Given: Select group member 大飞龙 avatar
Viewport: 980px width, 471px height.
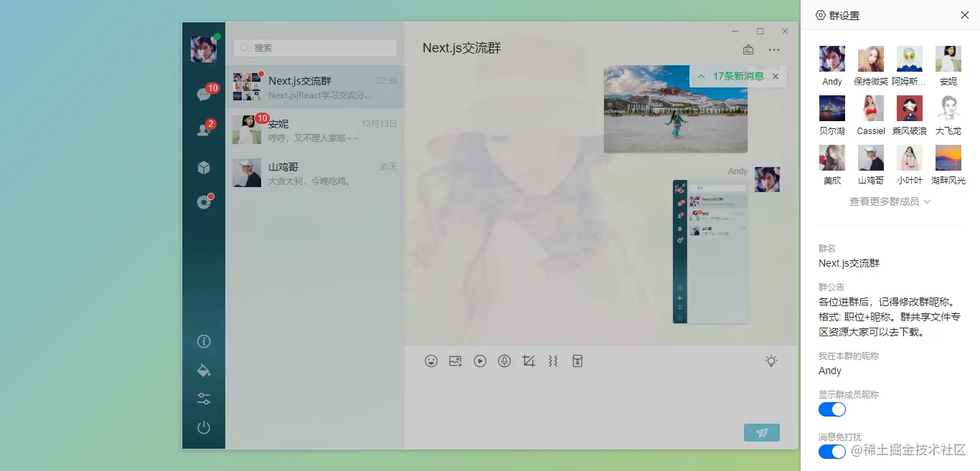Looking at the screenshot, I should pyautogui.click(x=948, y=108).
